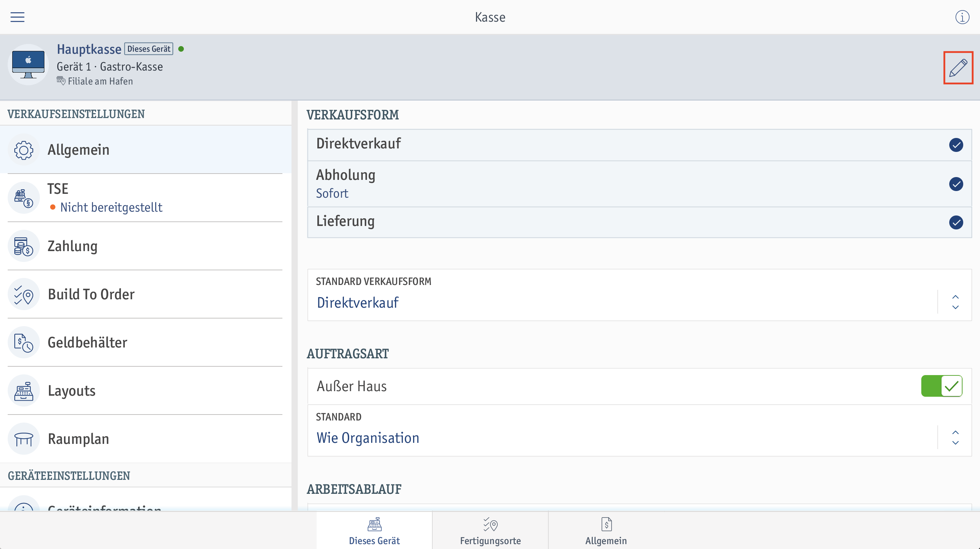Click the Dieses Gerät badge
Image resolution: width=980 pixels, height=549 pixels.
pos(149,49)
